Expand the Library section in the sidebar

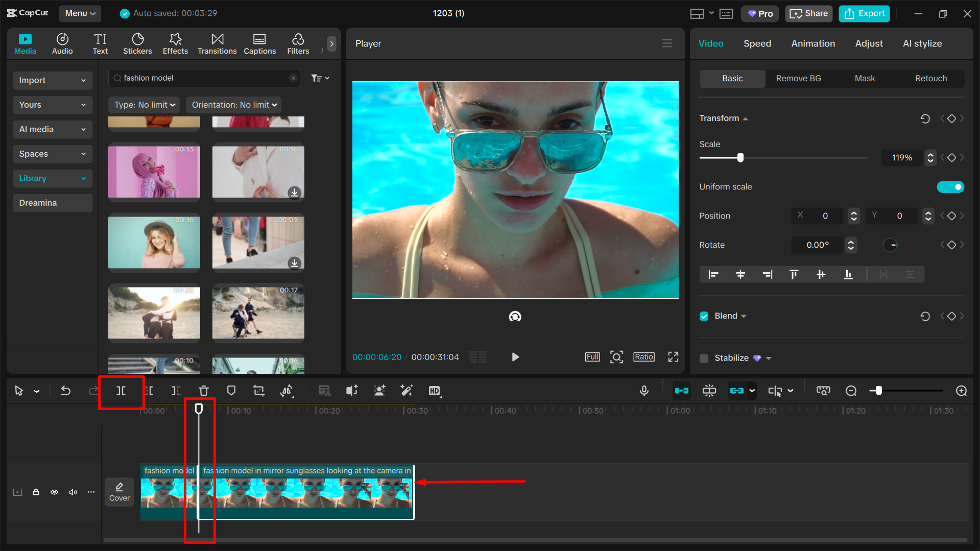[x=52, y=178]
